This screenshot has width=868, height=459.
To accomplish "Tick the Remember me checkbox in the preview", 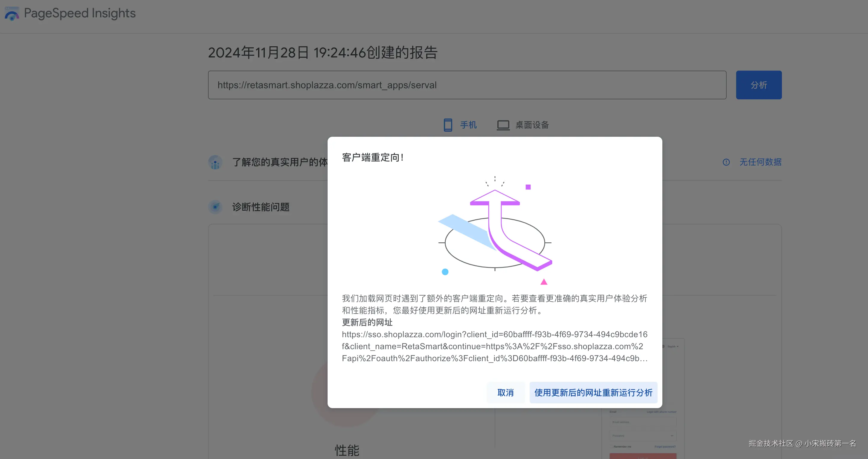I will tap(612, 446).
